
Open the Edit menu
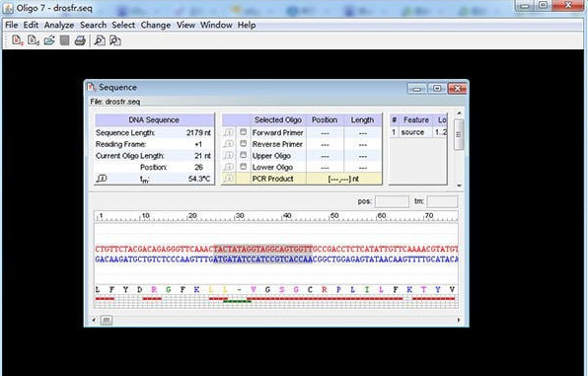point(31,25)
